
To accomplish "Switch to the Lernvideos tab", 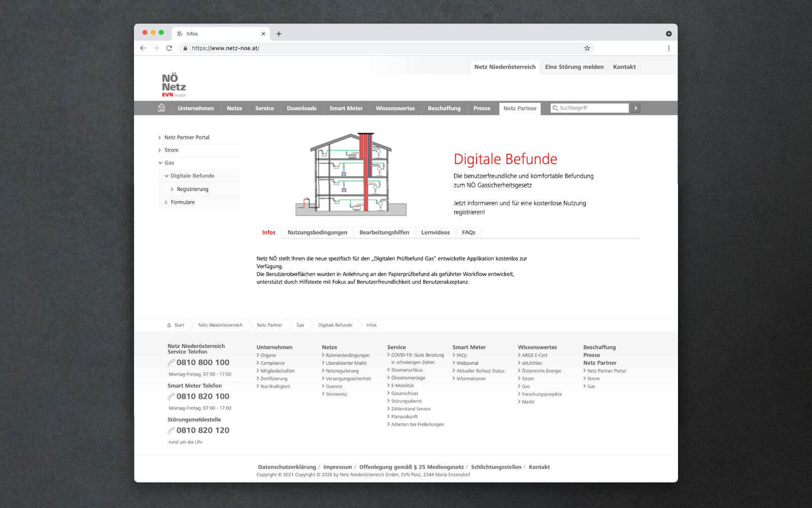I will (435, 232).
